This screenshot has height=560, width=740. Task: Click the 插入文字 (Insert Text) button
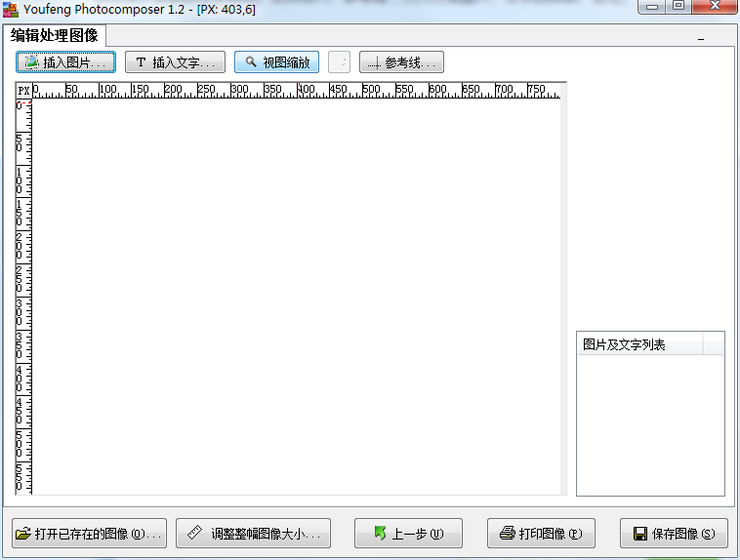tap(175, 62)
